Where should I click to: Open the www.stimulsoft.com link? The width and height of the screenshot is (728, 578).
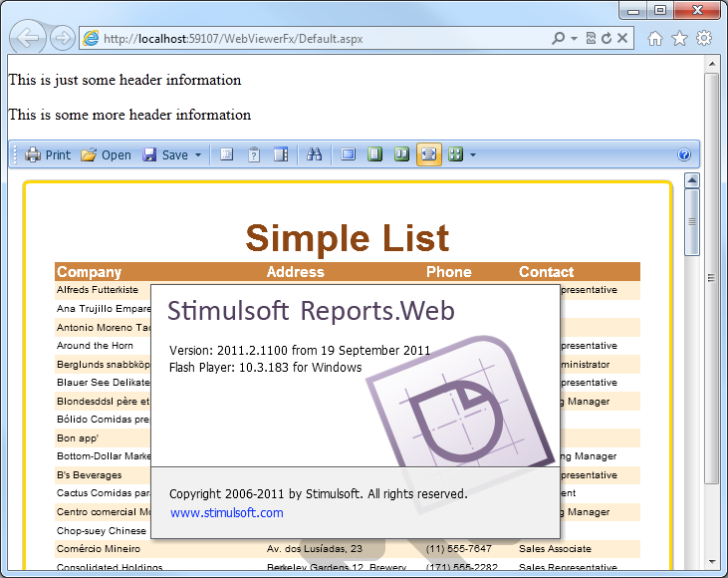coord(227,512)
